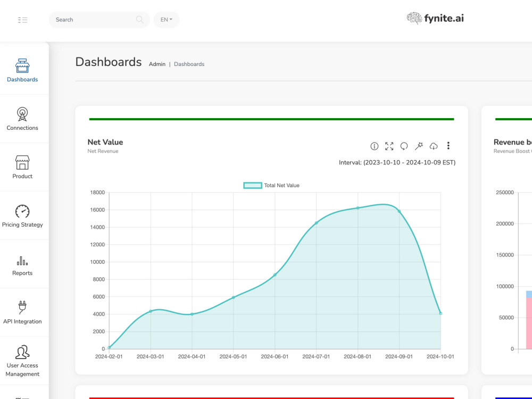Viewport: 532px width, 399px height.
Task: Select the 2024-03-01 data point
Action: tap(151, 311)
